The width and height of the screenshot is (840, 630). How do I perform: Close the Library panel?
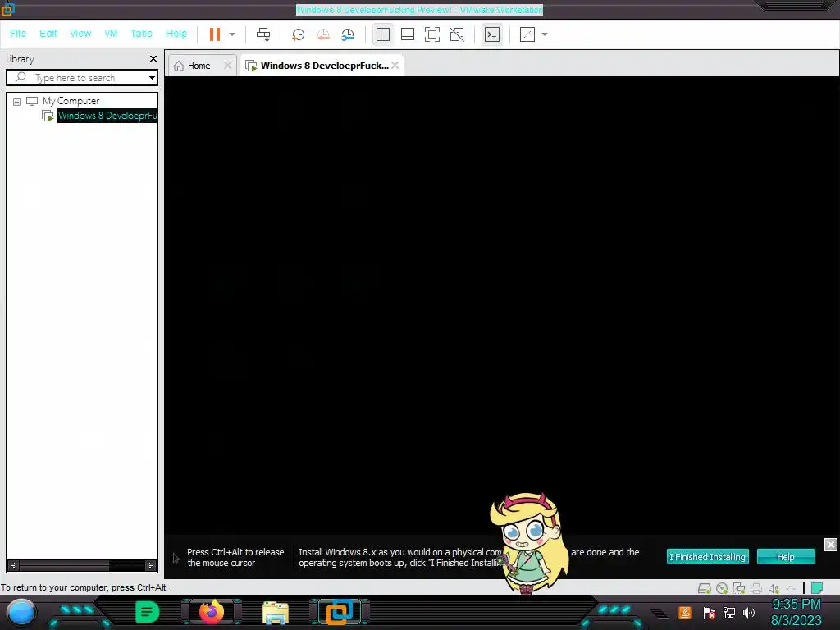click(x=153, y=58)
